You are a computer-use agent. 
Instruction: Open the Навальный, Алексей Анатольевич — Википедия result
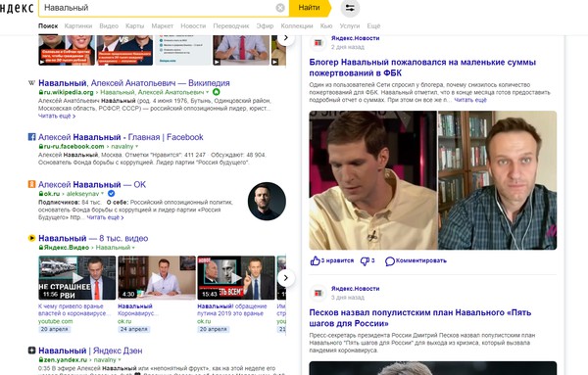point(134,83)
